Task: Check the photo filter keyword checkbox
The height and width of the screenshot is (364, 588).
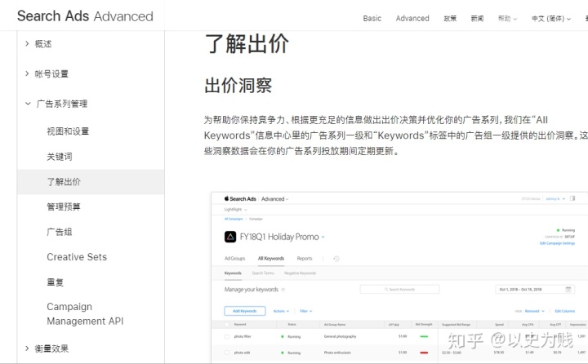Action: (227, 336)
